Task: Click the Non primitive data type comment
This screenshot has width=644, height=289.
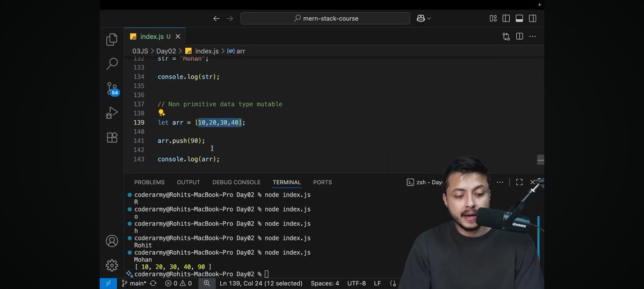Action: 220,104
